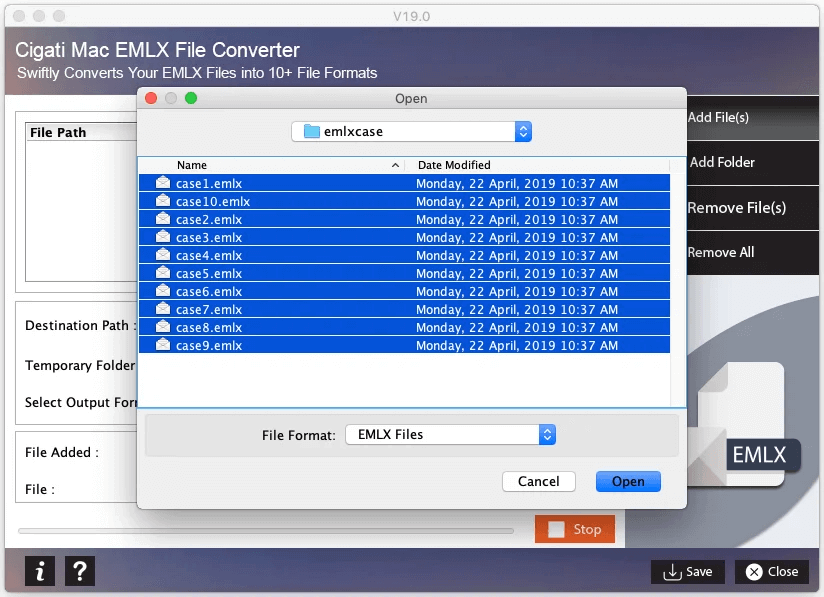Click the envelope icon for case8.emlx
Screen dimensions: 824x597
(x=163, y=327)
